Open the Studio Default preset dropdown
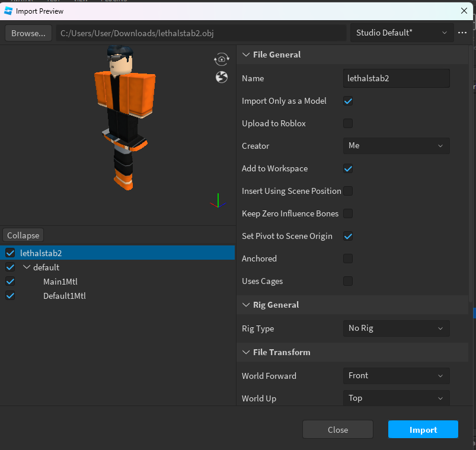Viewport: 476px width, 450px height. 401,33
